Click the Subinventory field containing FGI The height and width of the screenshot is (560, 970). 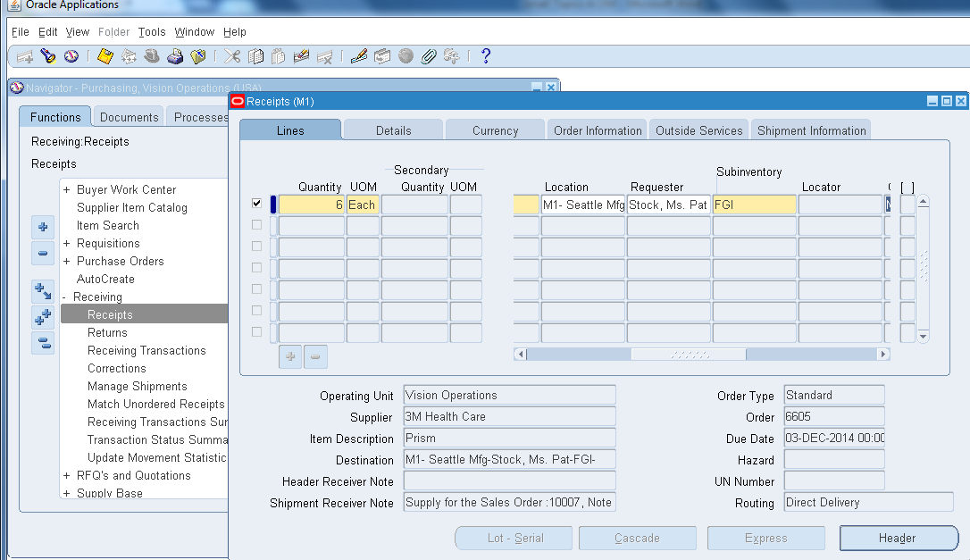[754, 205]
